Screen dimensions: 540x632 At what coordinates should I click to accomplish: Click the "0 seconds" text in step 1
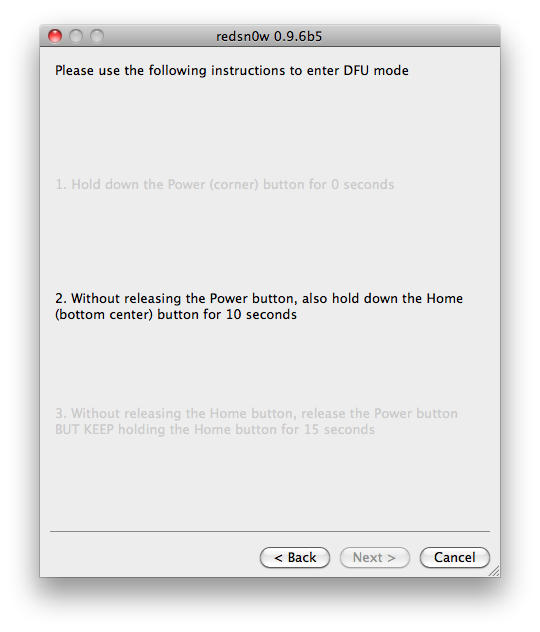point(363,185)
